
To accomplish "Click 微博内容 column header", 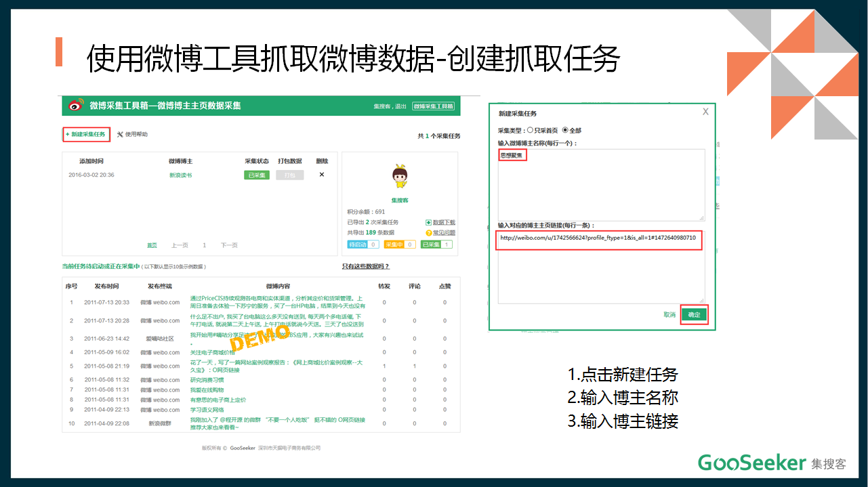I will coord(278,287).
